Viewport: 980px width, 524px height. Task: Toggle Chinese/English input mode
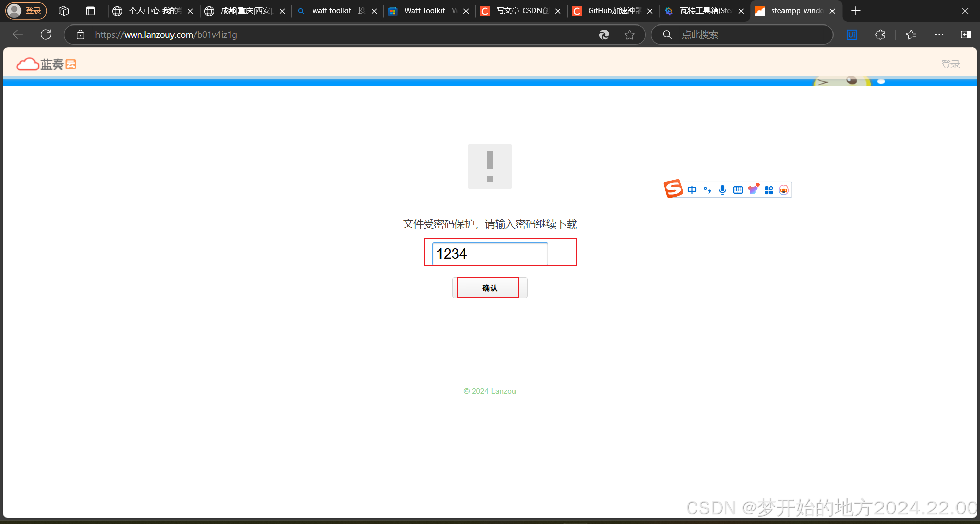click(x=692, y=189)
